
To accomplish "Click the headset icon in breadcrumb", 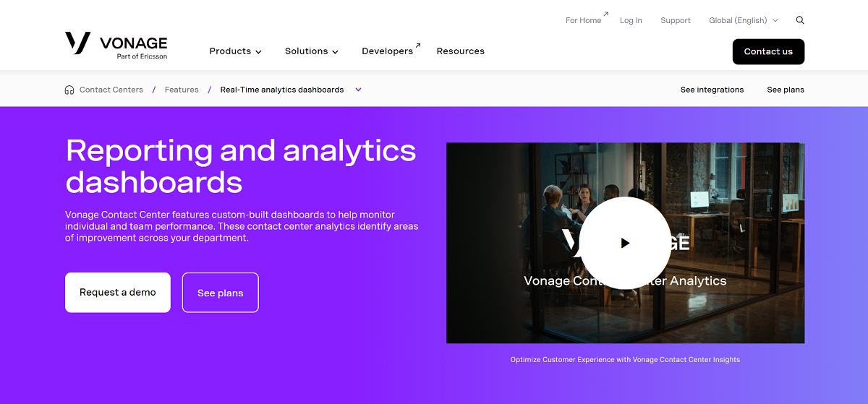I will [69, 90].
